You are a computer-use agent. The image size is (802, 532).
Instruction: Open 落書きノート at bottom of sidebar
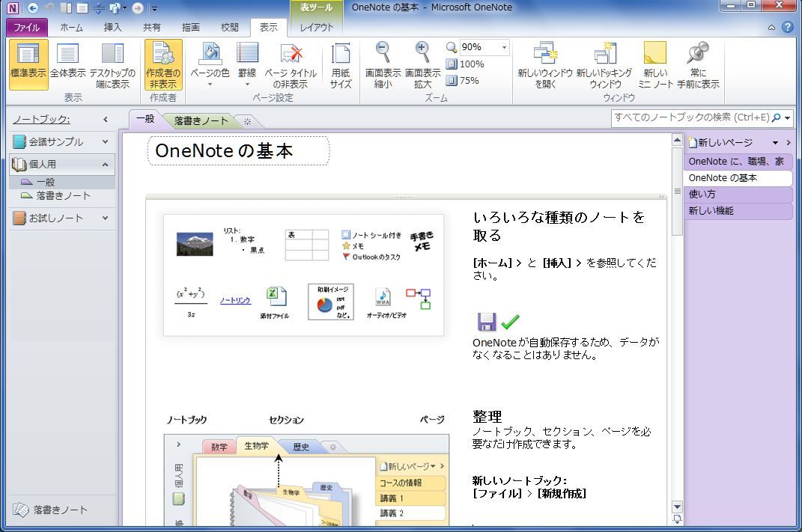click(x=51, y=510)
